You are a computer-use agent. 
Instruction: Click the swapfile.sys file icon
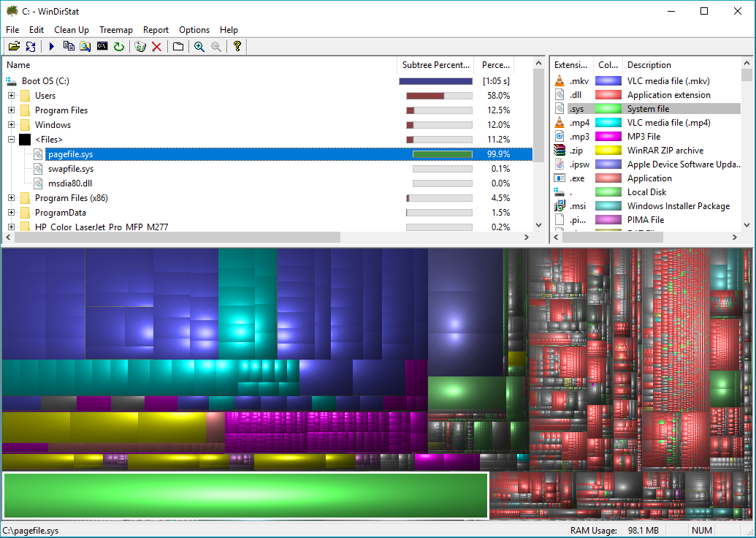pos(38,169)
